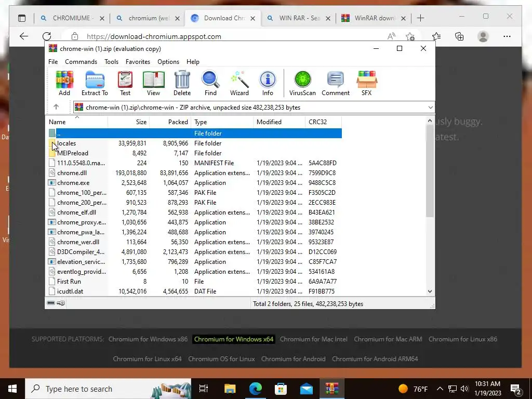The width and height of the screenshot is (532, 399).
Task: Add this page to favorites star
Action: (410, 36)
